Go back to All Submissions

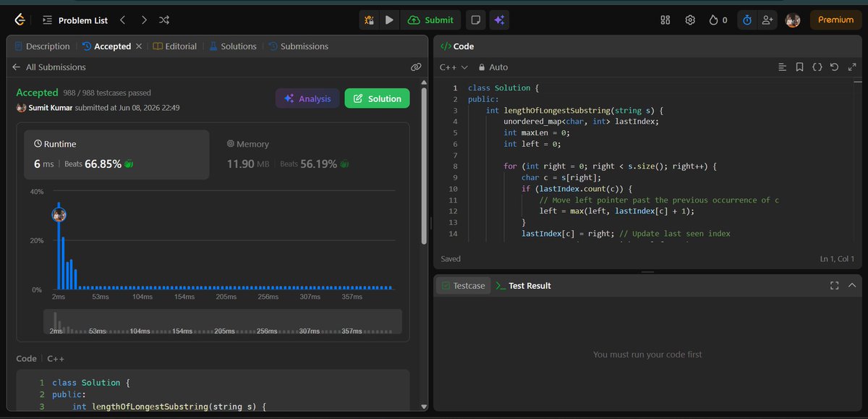coord(48,67)
